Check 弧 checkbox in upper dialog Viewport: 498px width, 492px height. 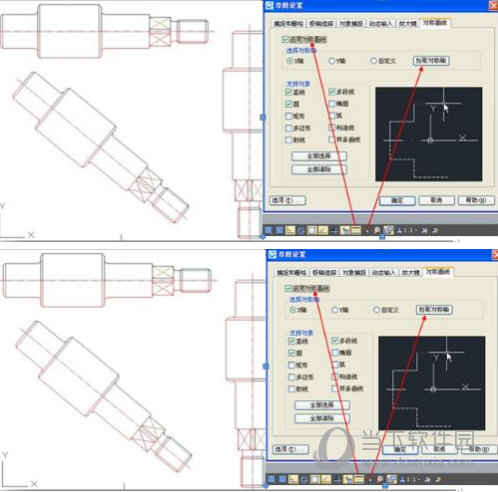[x=332, y=116]
